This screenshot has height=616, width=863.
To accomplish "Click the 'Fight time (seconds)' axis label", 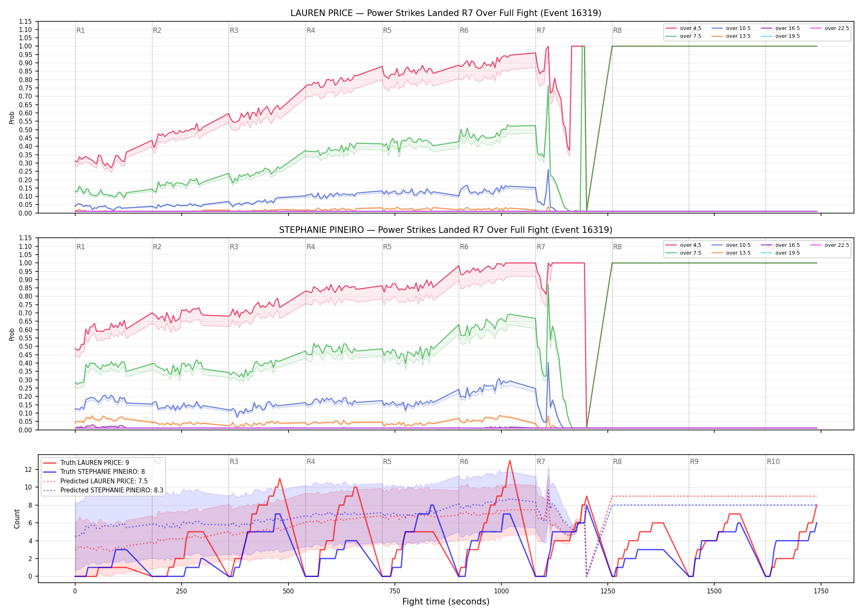I will click(x=446, y=602).
